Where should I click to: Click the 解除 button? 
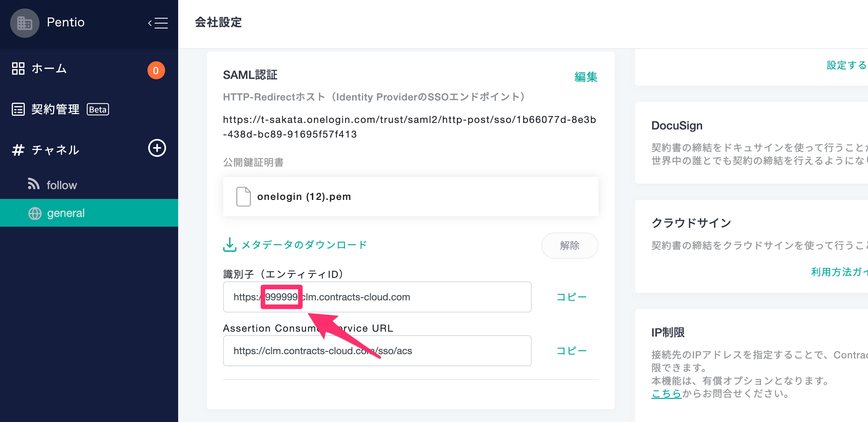(569, 246)
